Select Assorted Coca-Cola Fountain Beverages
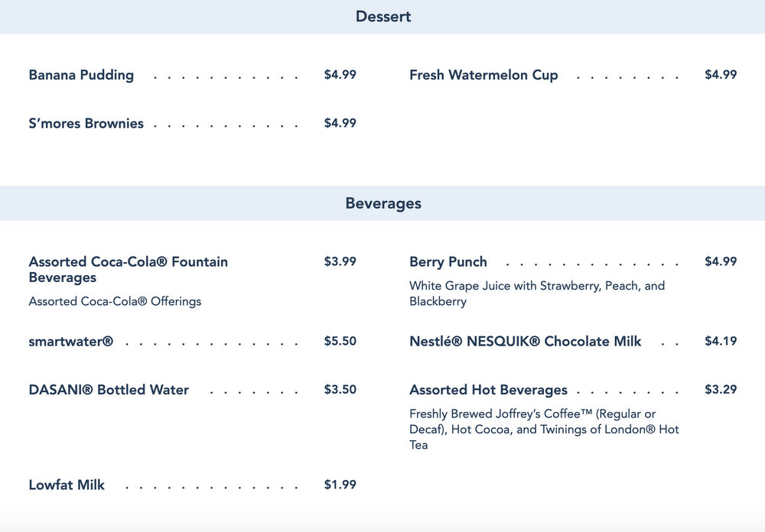This screenshot has height=532, width=765. (x=128, y=269)
